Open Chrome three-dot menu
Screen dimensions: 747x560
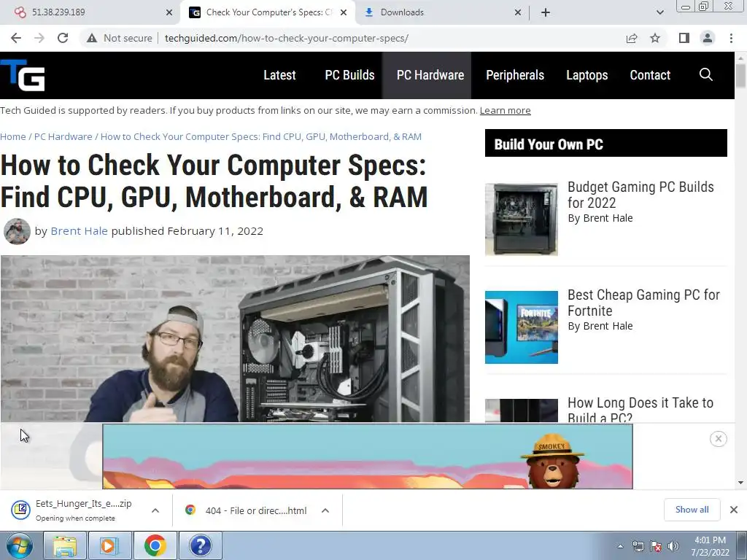tap(731, 38)
